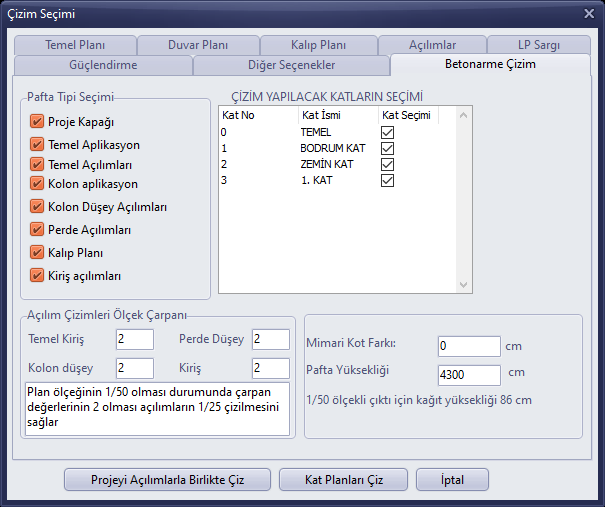Click scroll up arrow in floor list
Screen dimensions: 605x507
(464, 115)
